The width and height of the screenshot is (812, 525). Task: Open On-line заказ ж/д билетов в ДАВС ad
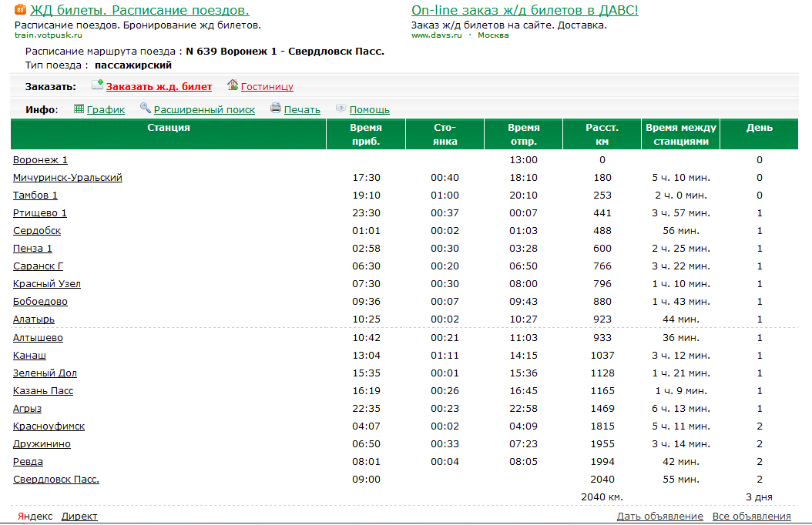pyautogui.click(x=525, y=11)
